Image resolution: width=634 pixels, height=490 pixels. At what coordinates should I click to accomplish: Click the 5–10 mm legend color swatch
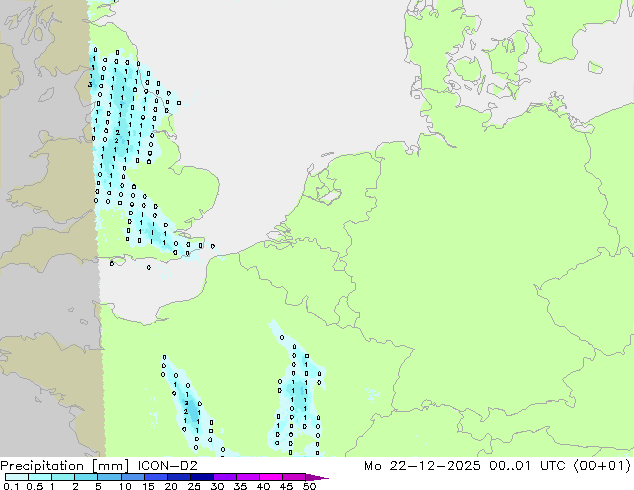point(109,477)
